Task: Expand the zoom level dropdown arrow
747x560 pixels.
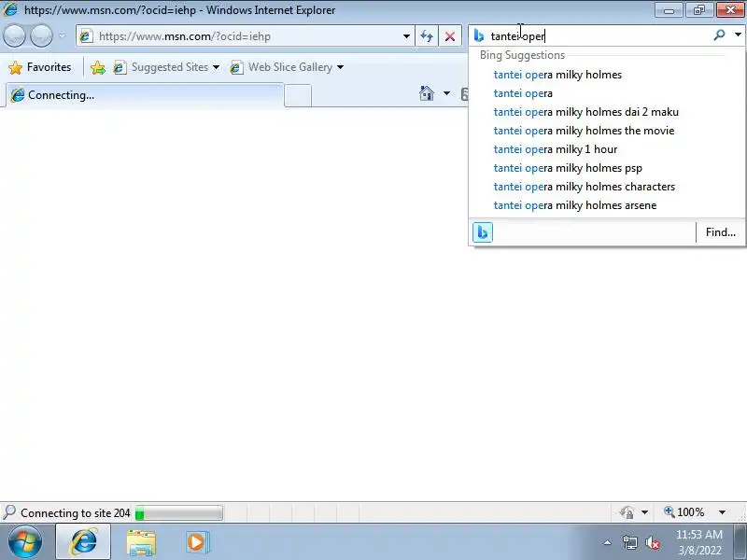Action: (722, 512)
